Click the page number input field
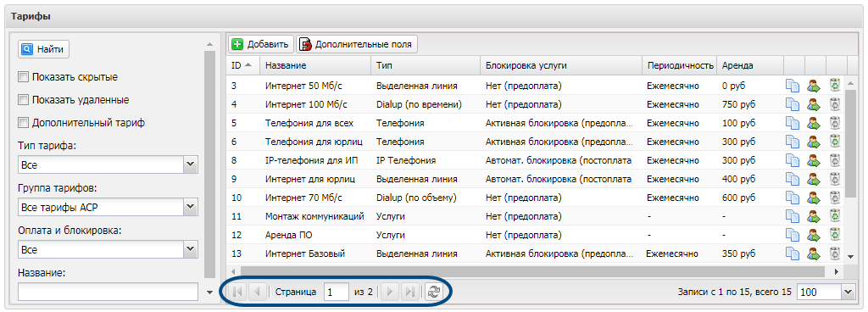Image resolution: width=868 pixels, height=312 pixels. (x=336, y=292)
